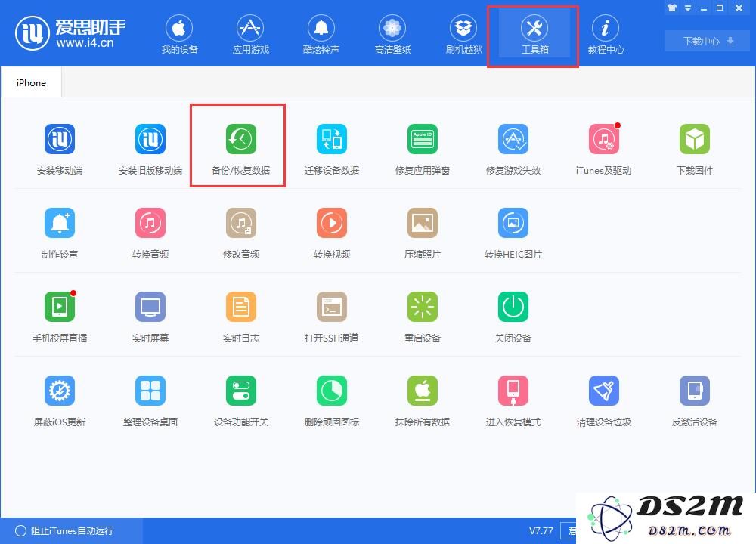Open 制作铃声 ringtone maker

click(x=60, y=233)
